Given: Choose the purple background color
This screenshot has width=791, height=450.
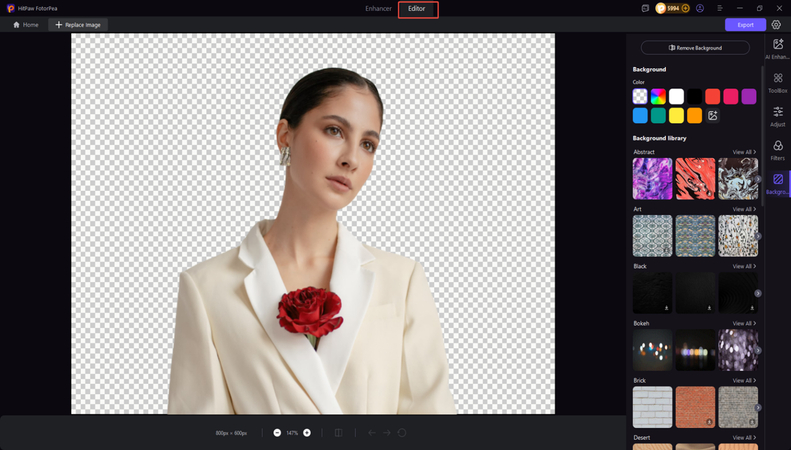Looking at the screenshot, I should coord(749,96).
